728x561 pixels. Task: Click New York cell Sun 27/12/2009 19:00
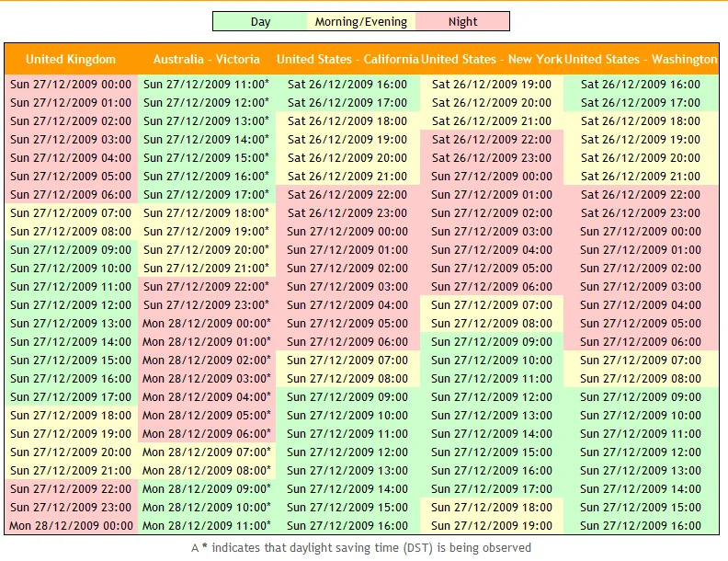coord(492,526)
